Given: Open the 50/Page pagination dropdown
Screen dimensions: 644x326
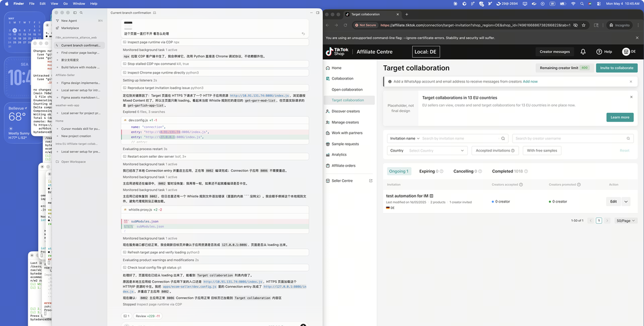Looking at the screenshot, I should pos(625,221).
